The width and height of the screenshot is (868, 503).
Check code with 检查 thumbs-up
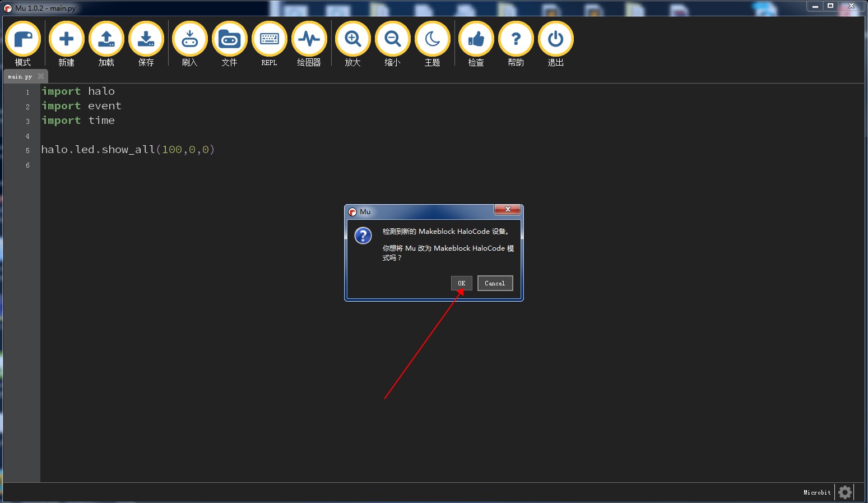click(x=476, y=44)
